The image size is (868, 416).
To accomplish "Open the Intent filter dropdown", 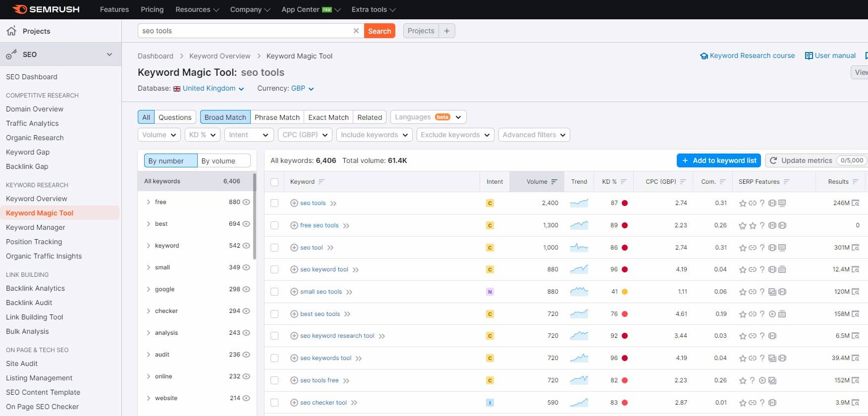I will [x=249, y=135].
